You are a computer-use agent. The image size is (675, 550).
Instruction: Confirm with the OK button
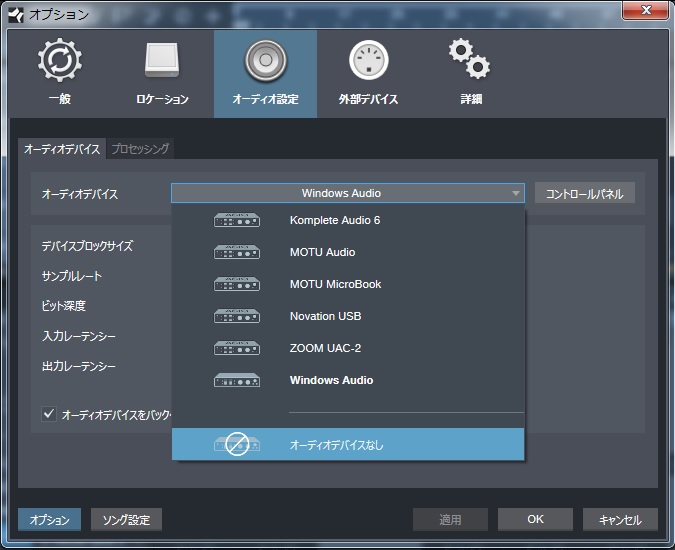coord(536,519)
